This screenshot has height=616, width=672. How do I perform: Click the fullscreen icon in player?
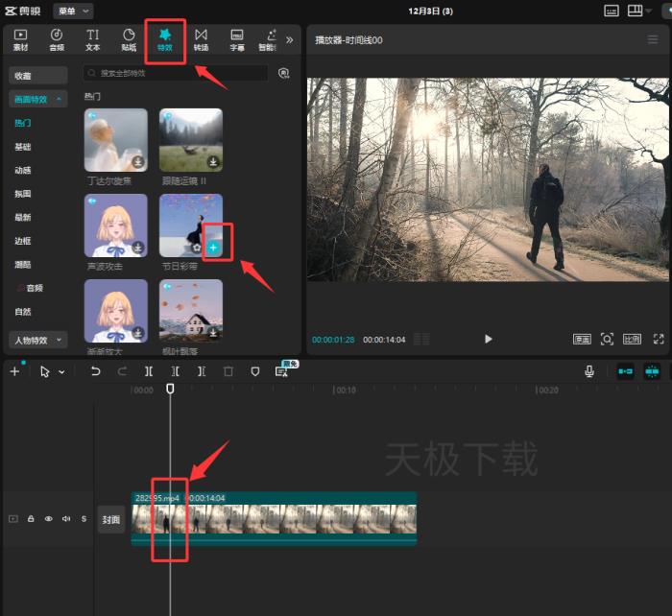click(659, 339)
